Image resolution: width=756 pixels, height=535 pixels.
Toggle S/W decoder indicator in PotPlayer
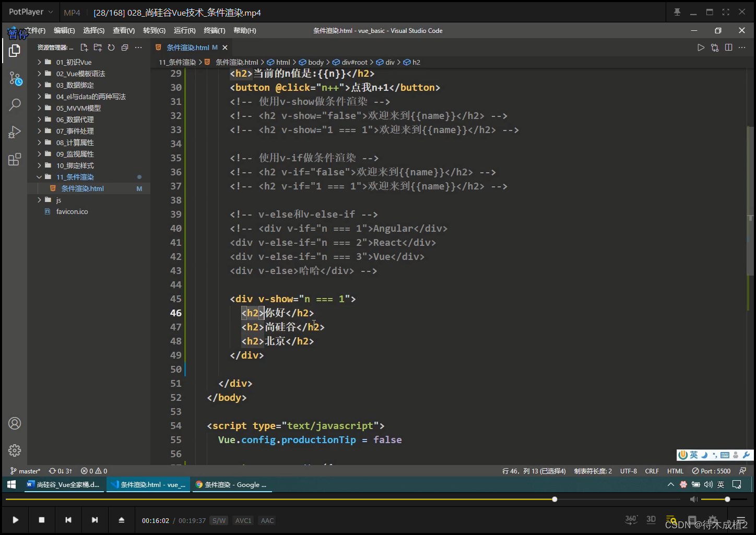coord(219,520)
